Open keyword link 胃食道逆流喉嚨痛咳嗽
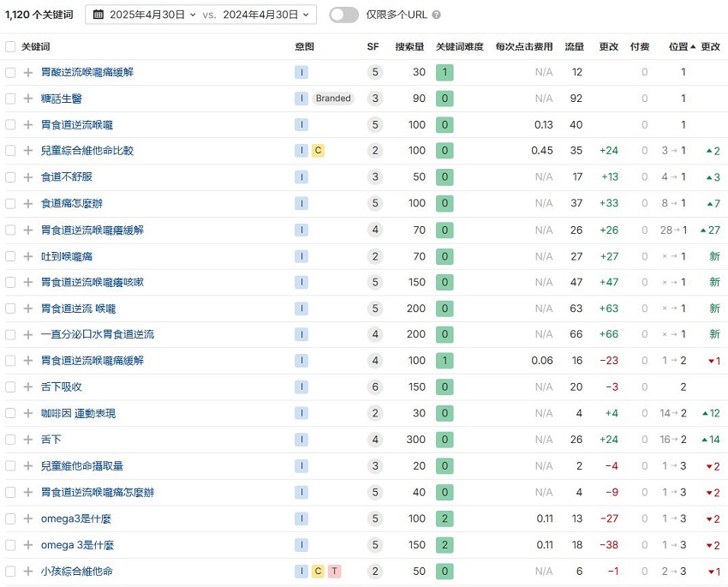Image resolution: width=728 pixels, height=587 pixels. coord(92,282)
